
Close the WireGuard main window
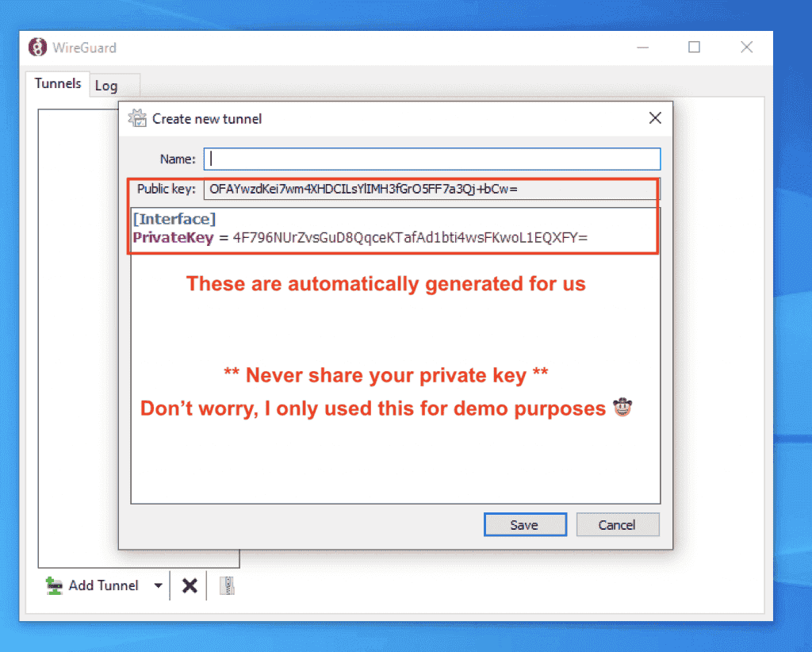coord(746,47)
